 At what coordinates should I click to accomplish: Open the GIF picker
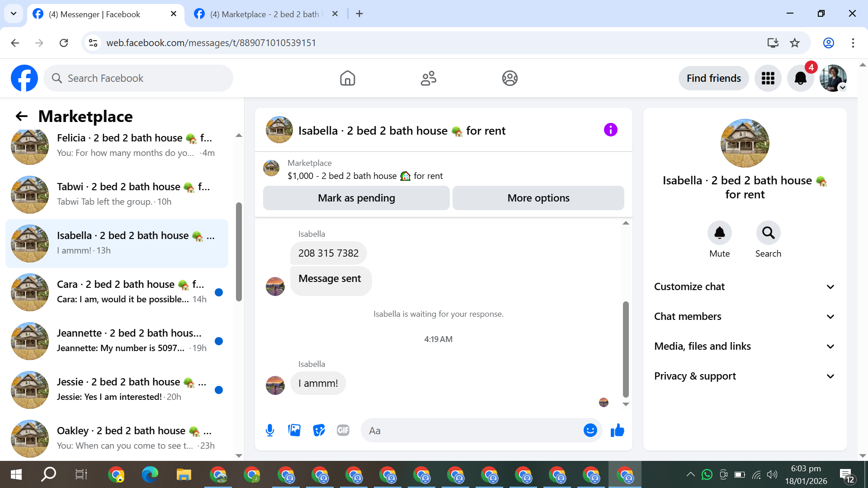click(x=343, y=430)
